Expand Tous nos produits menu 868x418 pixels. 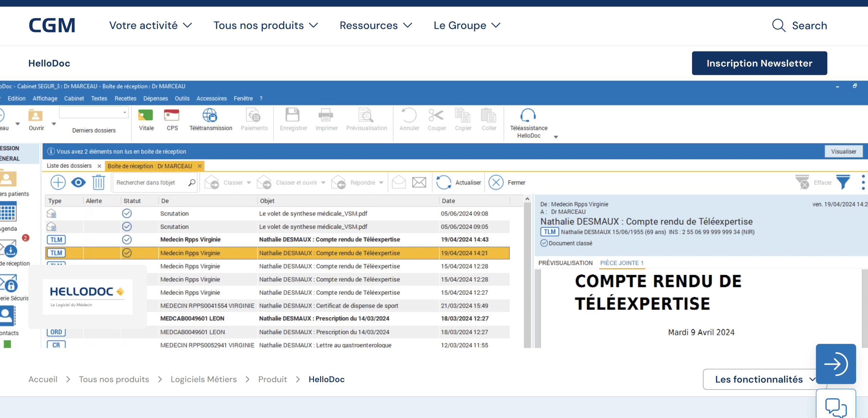[x=266, y=25]
